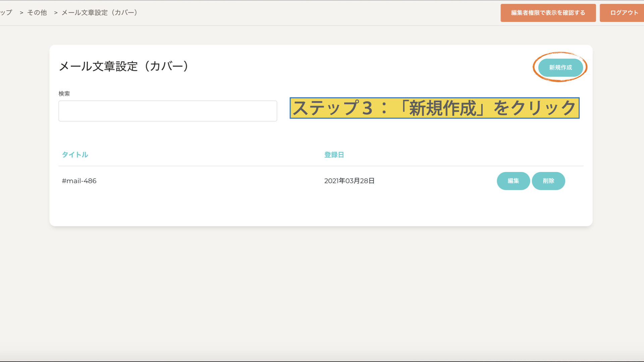Open メール文章設定（カバー） breadcrumb
This screenshot has width=644, height=362.
[x=100, y=13]
